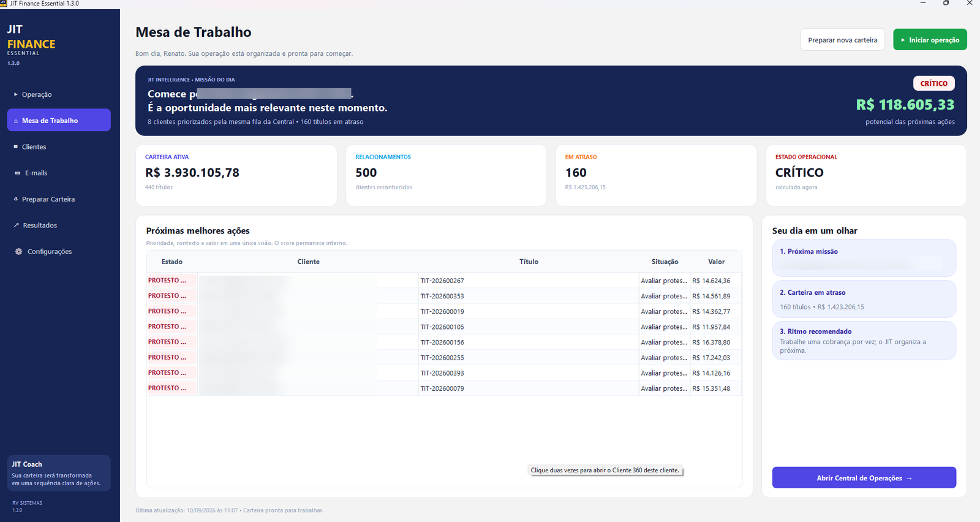This screenshot has width=980, height=522.
Task: Click the green Iniciar operação button
Action: tap(930, 40)
